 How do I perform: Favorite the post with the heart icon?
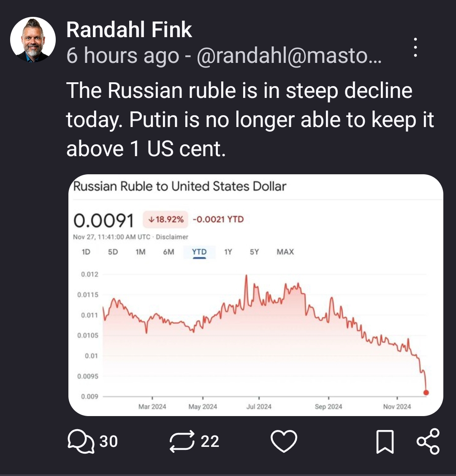284,441
